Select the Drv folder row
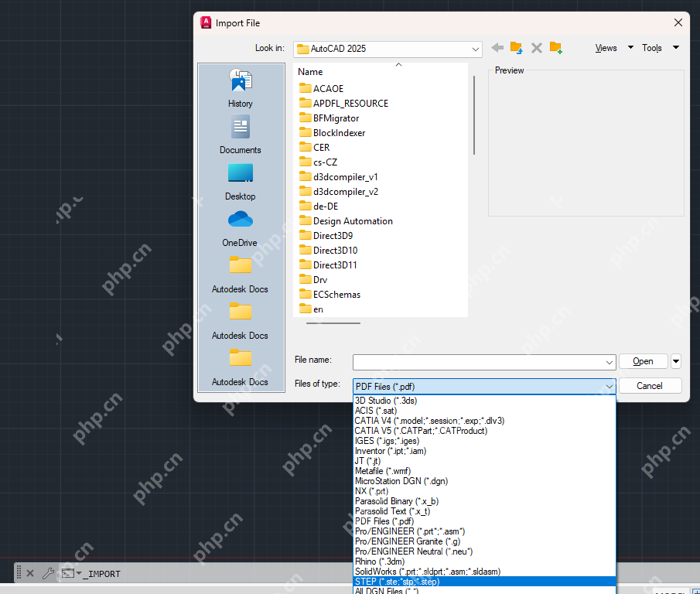 point(313,280)
